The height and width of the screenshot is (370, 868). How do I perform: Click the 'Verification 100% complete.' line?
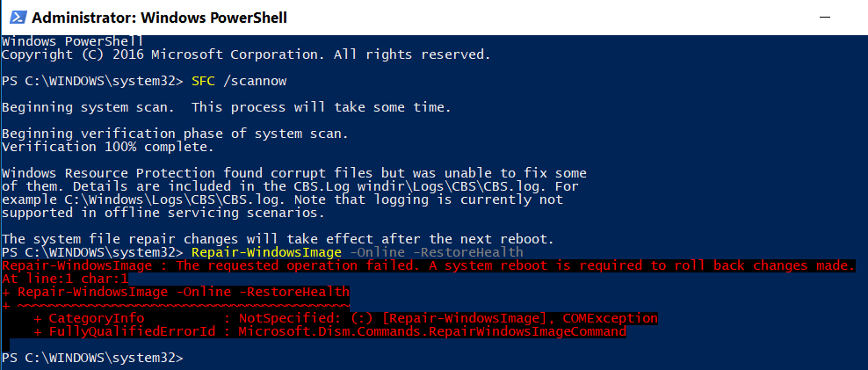point(108,148)
